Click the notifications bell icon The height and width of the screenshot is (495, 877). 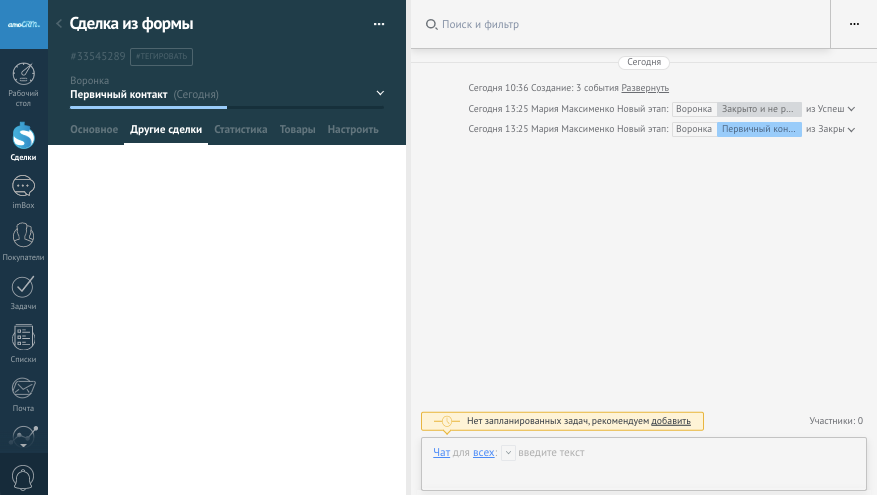pyautogui.click(x=24, y=477)
